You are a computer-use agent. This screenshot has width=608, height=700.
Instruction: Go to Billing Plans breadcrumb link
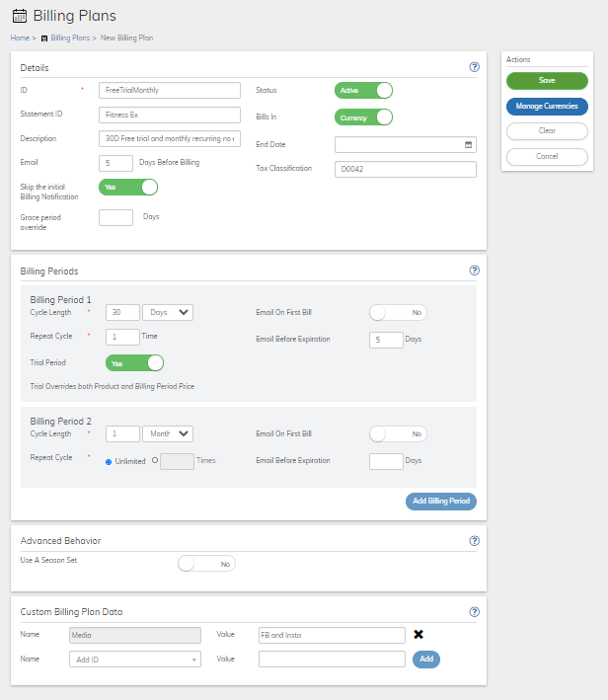coord(70,38)
